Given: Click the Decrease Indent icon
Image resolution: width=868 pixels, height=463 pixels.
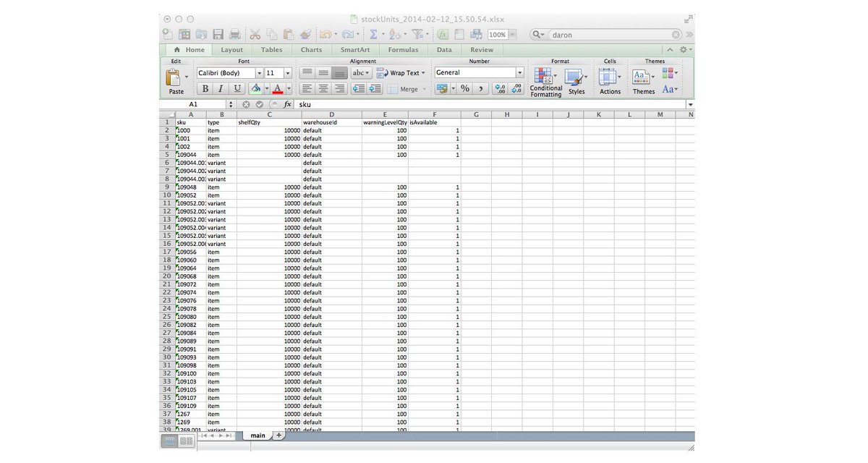Looking at the screenshot, I should coord(358,88).
